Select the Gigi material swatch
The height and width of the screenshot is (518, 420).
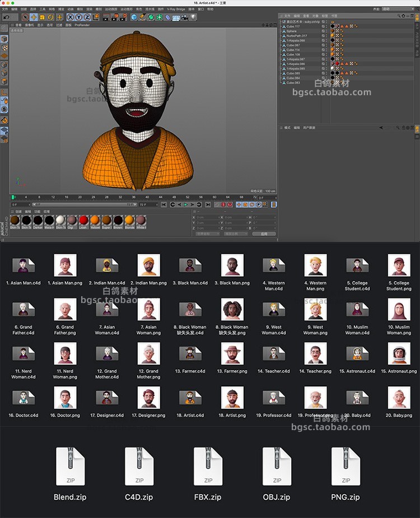point(72,222)
